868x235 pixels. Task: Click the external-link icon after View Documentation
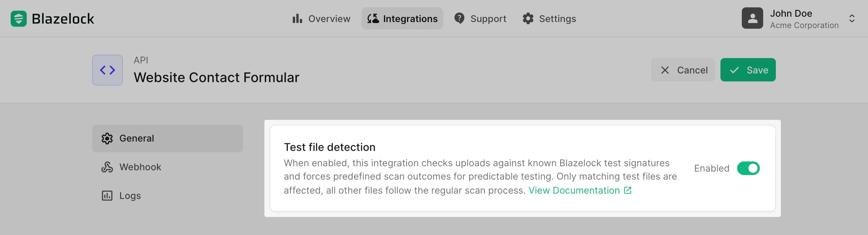pos(627,190)
